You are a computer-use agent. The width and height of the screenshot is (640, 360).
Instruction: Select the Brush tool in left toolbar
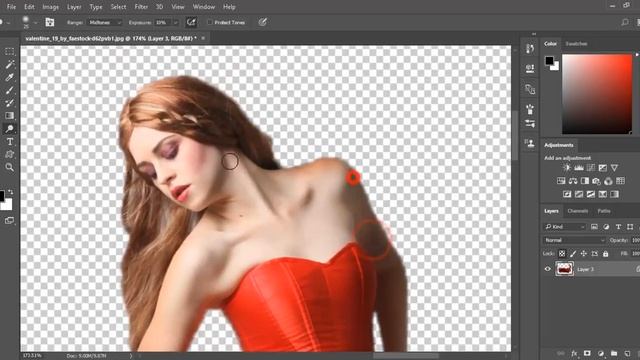tap(9, 90)
